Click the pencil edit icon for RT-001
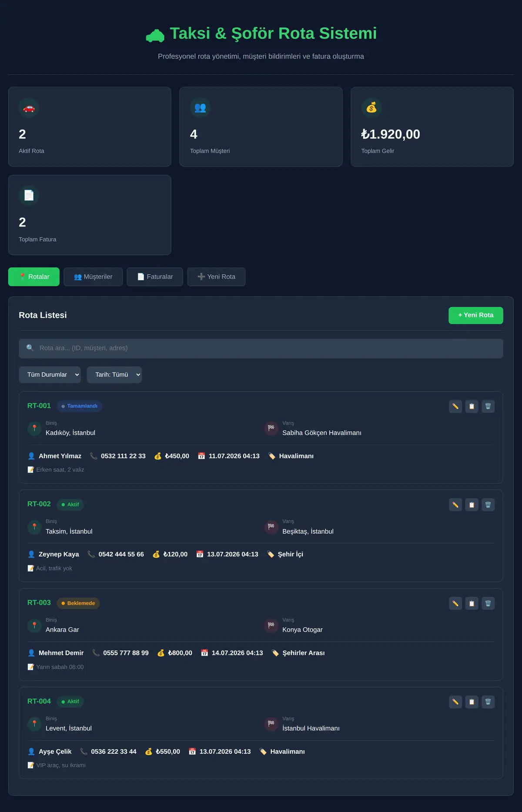 tap(455, 406)
